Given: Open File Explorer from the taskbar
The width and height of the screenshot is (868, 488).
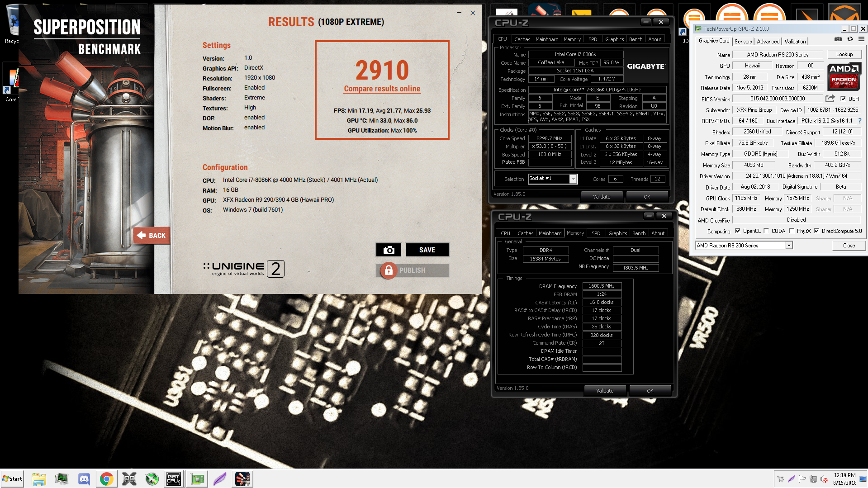Looking at the screenshot, I should tap(39, 479).
